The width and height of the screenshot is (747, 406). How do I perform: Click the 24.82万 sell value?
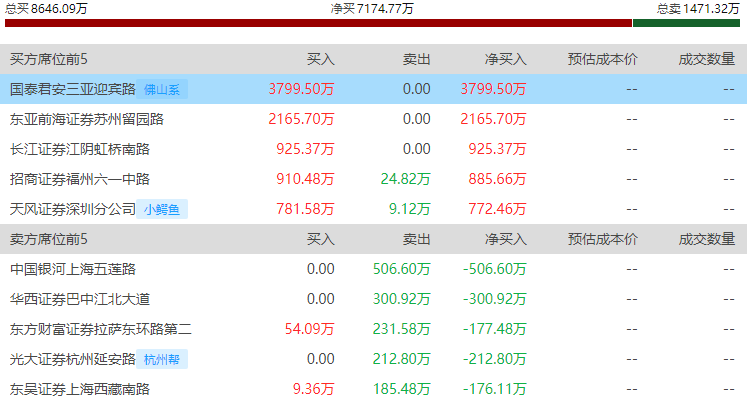tap(405, 179)
